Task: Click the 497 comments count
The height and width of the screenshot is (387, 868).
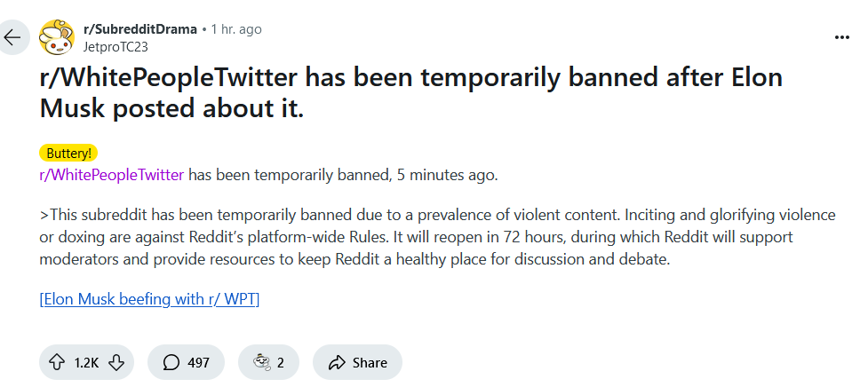Action: click(x=199, y=363)
